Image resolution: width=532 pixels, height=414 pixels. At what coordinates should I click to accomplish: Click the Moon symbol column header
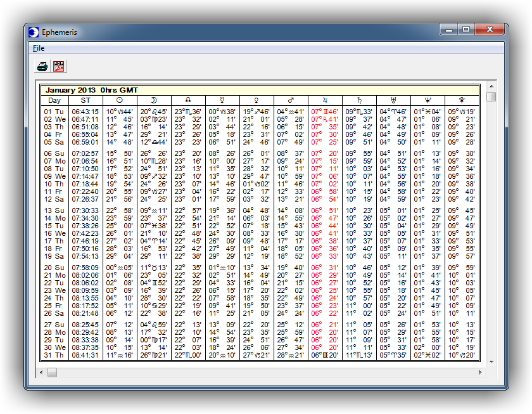[x=154, y=100]
